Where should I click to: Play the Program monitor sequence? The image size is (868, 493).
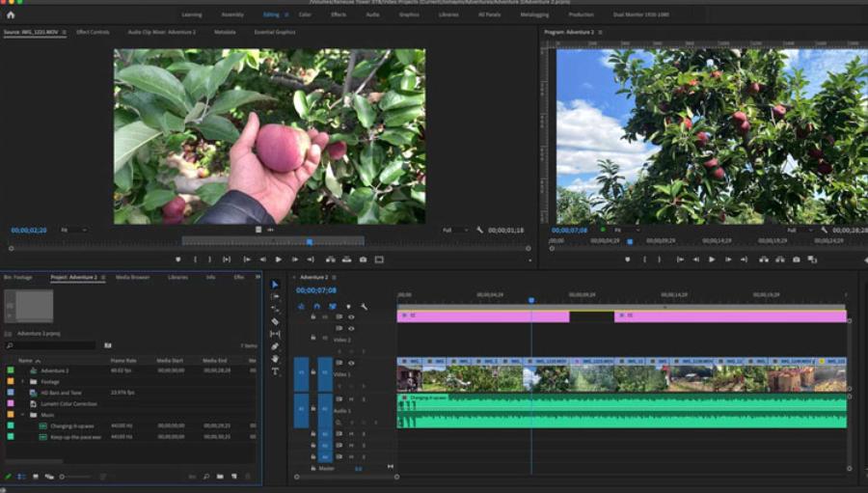pyautogui.click(x=712, y=260)
